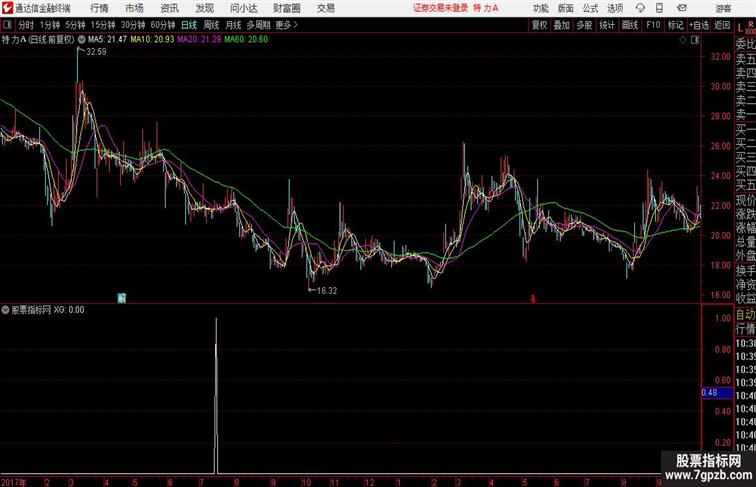The height and width of the screenshot is (487, 756).
Task: Expand the 更多 > periods list
Action: click(286, 25)
